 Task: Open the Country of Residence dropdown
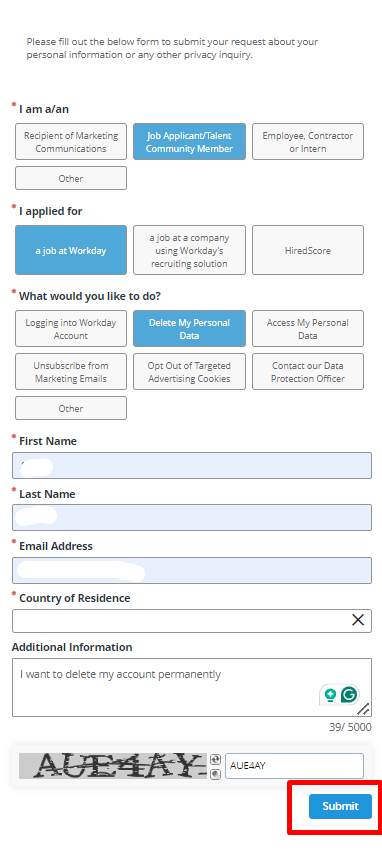[181, 621]
